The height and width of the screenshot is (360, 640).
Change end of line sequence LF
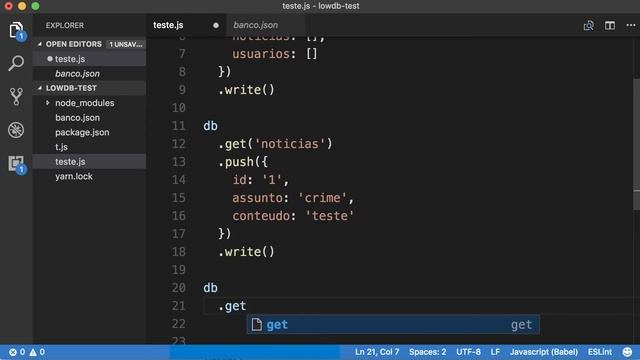pyautogui.click(x=495, y=352)
